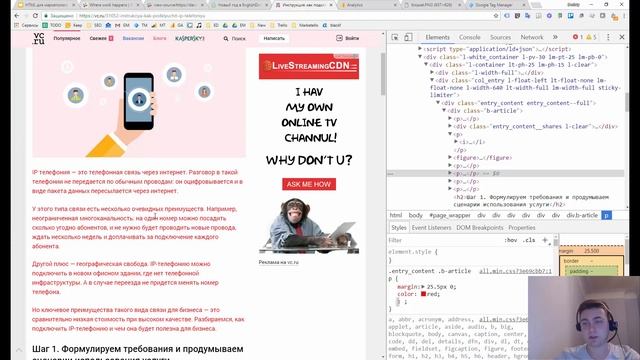This screenshot has height=360, width=640.
Task: Click the body breadcrumb
Action: point(416,215)
